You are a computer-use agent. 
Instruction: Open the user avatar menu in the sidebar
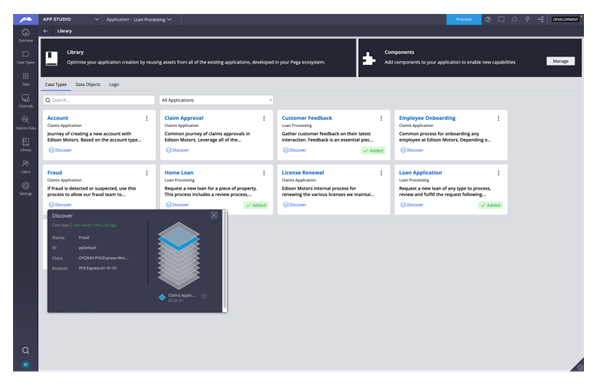point(26,364)
